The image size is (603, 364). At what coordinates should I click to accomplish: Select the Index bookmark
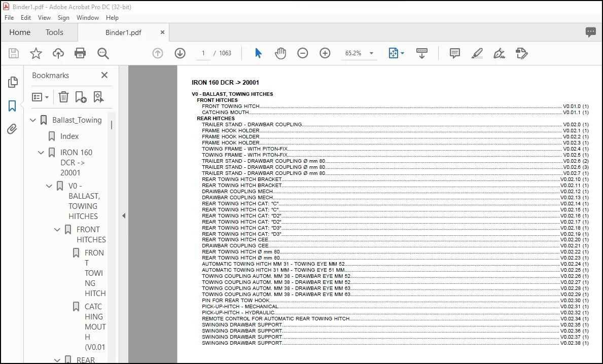[69, 136]
